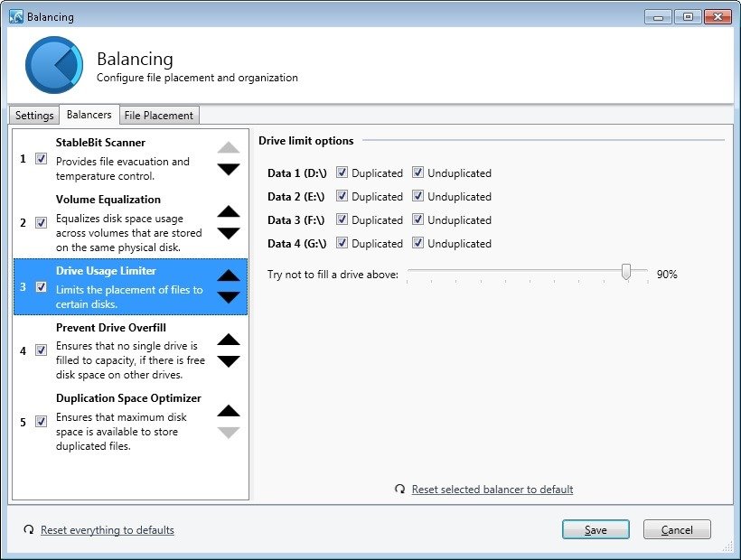Uncheck the Drive Usage Limiter balancer

click(x=41, y=286)
